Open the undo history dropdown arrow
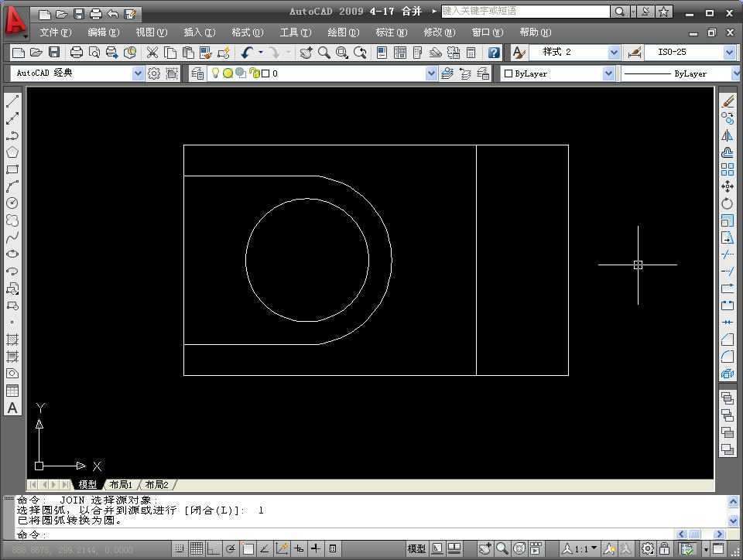Image resolution: width=743 pixels, height=560 pixels. click(261, 52)
